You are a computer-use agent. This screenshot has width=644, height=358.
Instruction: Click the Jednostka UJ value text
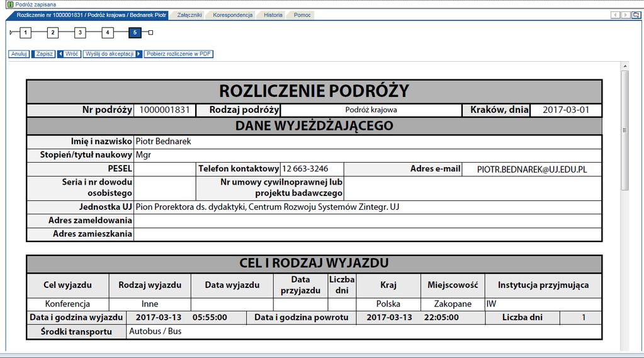(268, 207)
